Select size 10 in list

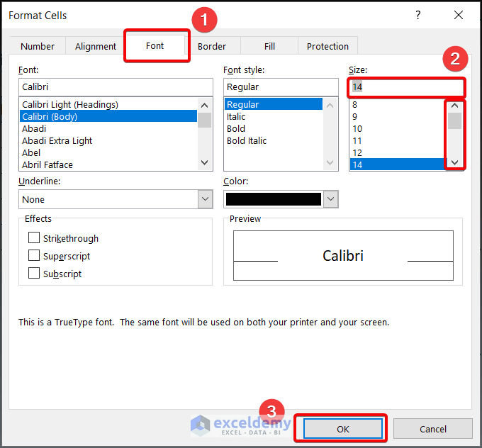tap(398, 128)
